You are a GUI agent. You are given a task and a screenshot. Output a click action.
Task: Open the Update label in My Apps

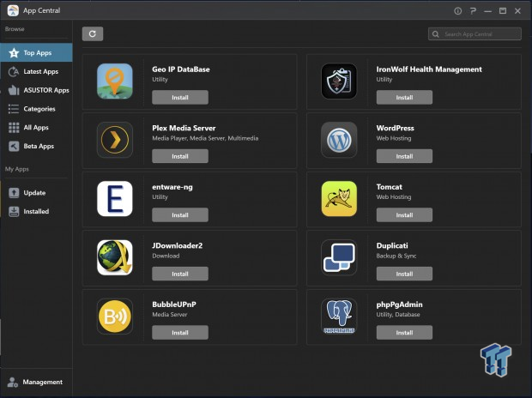coord(34,193)
